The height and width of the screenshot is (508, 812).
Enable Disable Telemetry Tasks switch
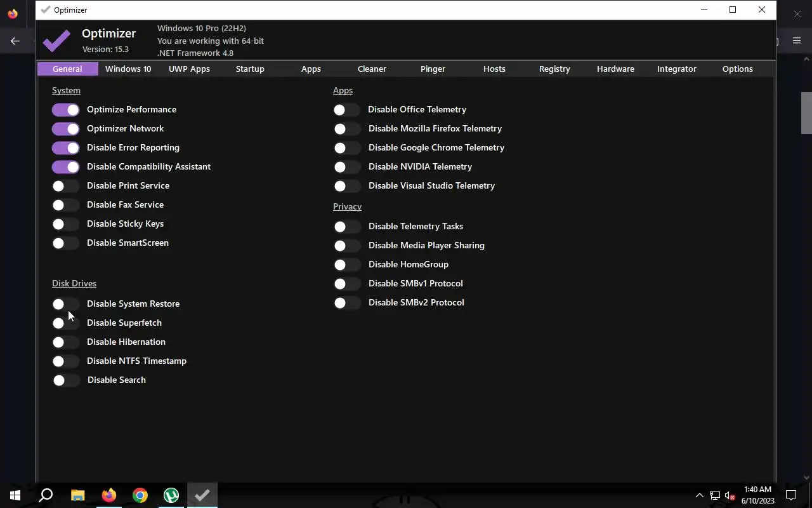(x=347, y=227)
